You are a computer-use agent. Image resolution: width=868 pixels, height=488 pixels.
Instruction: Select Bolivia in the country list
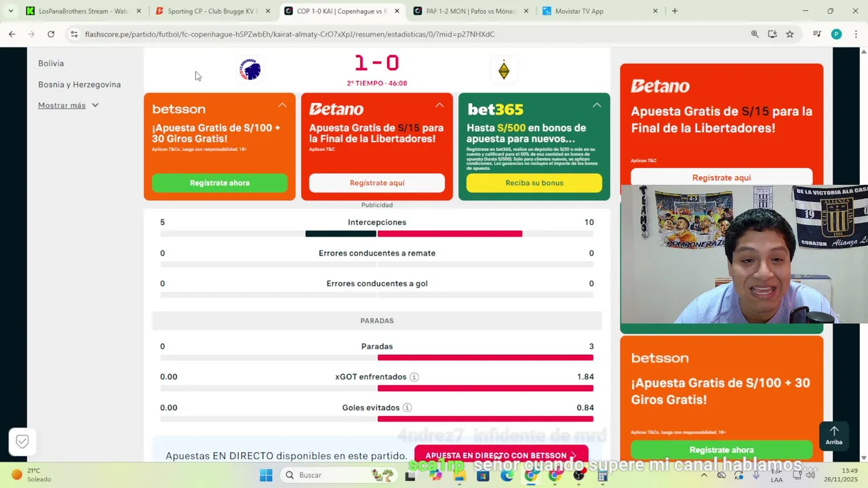(51, 63)
